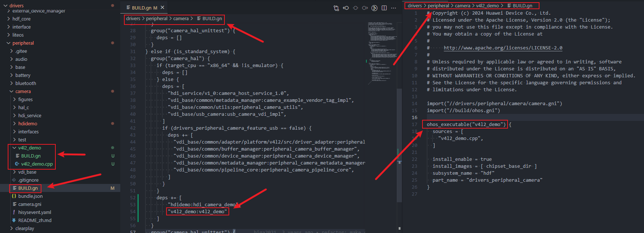Open README_zh.md file
Viewport: 644px width, 233px height.
pyautogui.click(x=35, y=220)
